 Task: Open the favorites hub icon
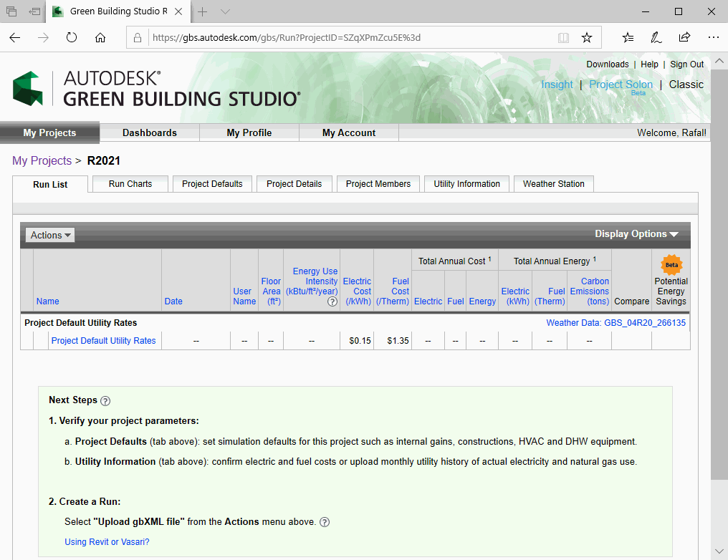point(628,37)
